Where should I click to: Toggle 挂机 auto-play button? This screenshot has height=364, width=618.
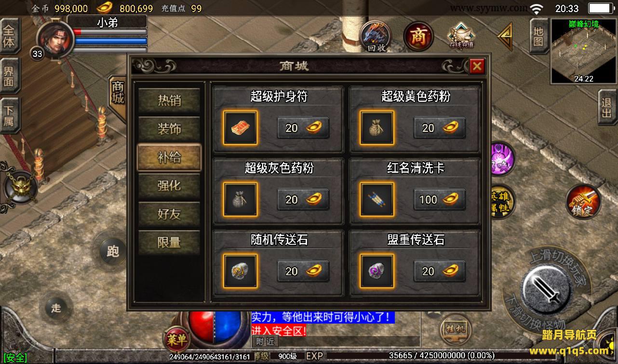tap(456, 329)
